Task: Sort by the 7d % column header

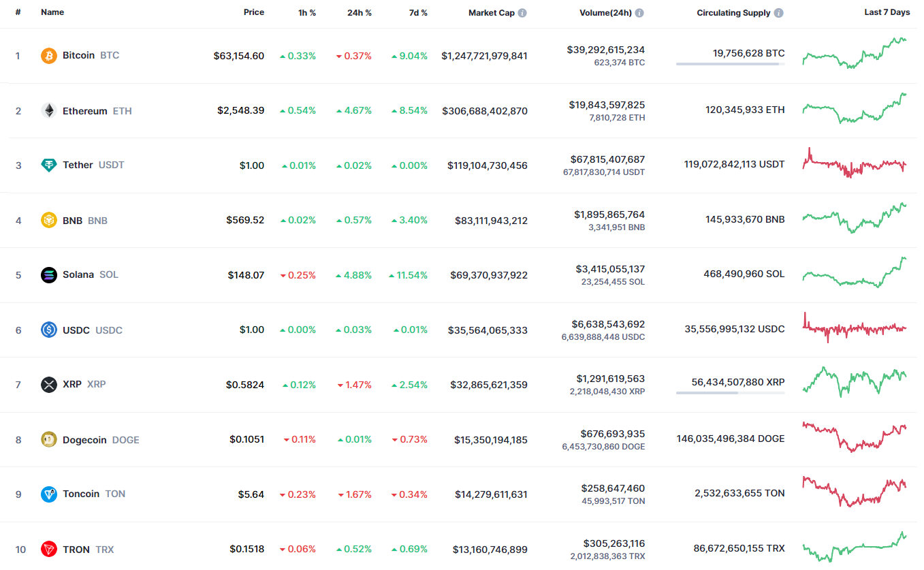Action: click(x=418, y=13)
